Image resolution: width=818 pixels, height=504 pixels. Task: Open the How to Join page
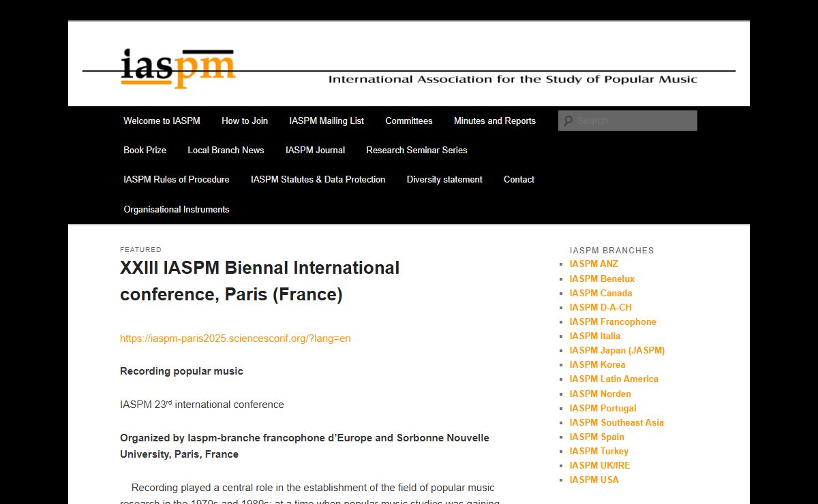[x=245, y=121]
